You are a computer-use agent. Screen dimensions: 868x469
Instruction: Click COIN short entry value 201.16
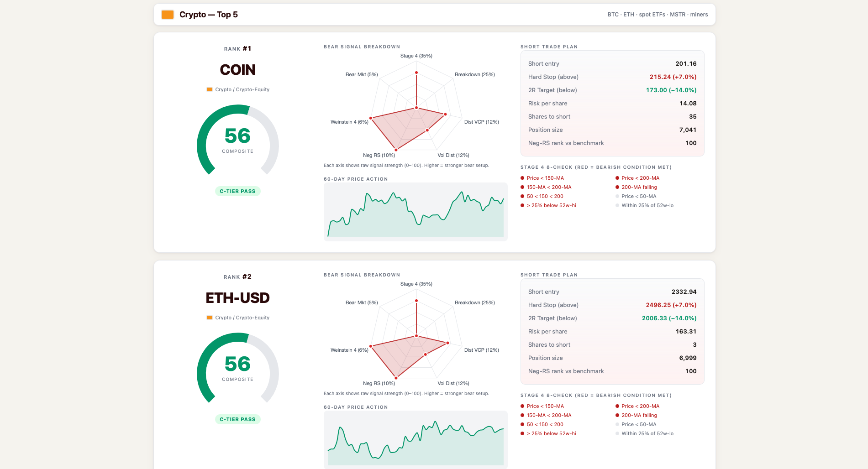[x=686, y=64]
